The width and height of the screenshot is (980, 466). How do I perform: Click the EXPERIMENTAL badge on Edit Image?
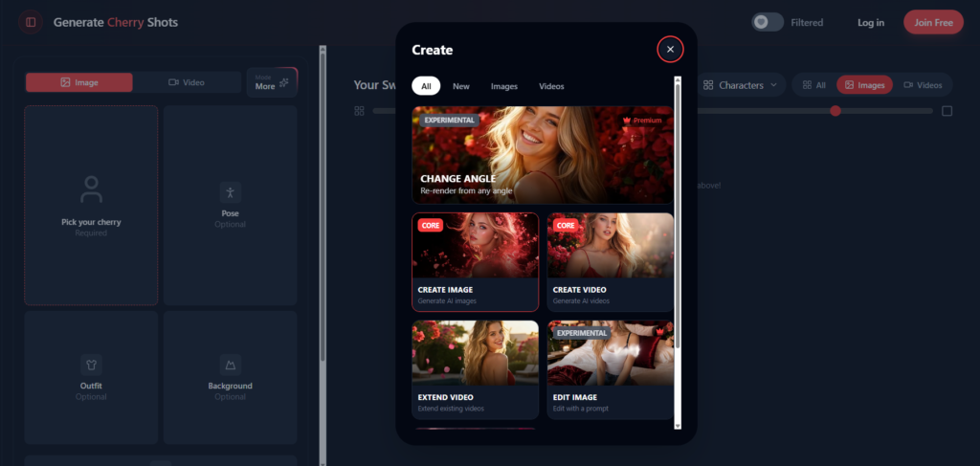581,333
